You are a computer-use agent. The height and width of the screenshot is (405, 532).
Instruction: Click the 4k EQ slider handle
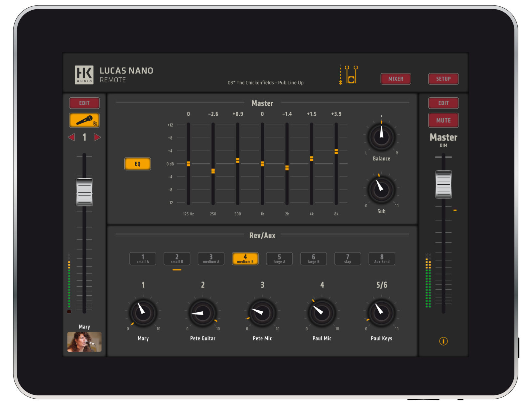click(x=311, y=159)
